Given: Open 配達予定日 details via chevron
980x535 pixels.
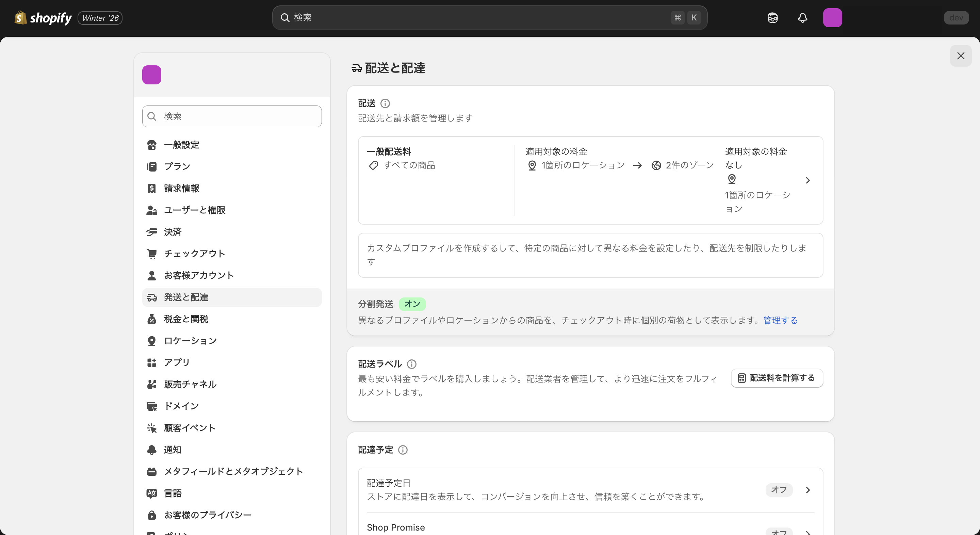Looking at the screenshot, I should [x=808, y=490].
